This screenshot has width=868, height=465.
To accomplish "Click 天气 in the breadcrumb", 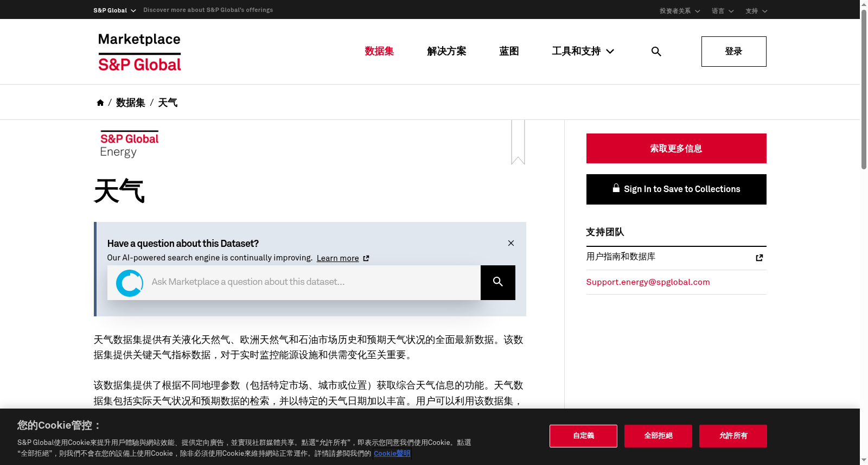I will (x=168, y=103).
